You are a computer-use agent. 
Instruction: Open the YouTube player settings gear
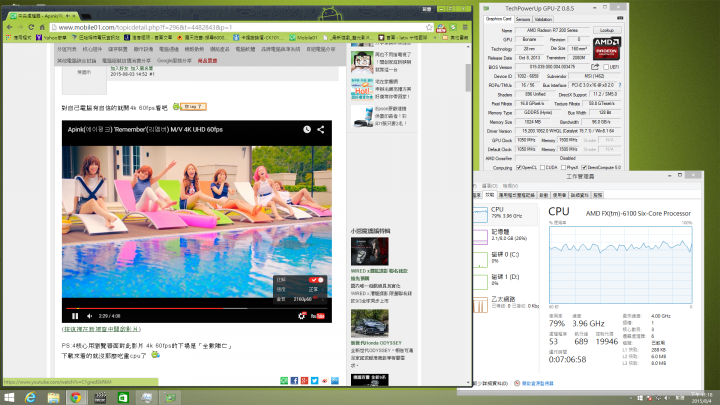coord(301,316)
